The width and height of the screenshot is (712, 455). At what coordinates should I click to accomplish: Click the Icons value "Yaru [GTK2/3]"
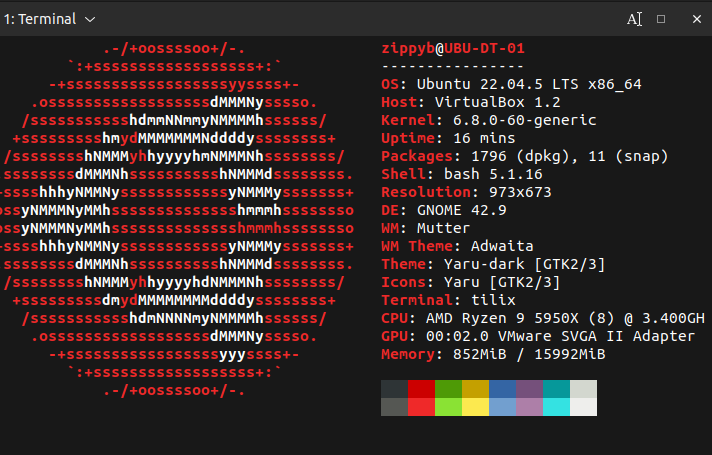coord(502,282)
